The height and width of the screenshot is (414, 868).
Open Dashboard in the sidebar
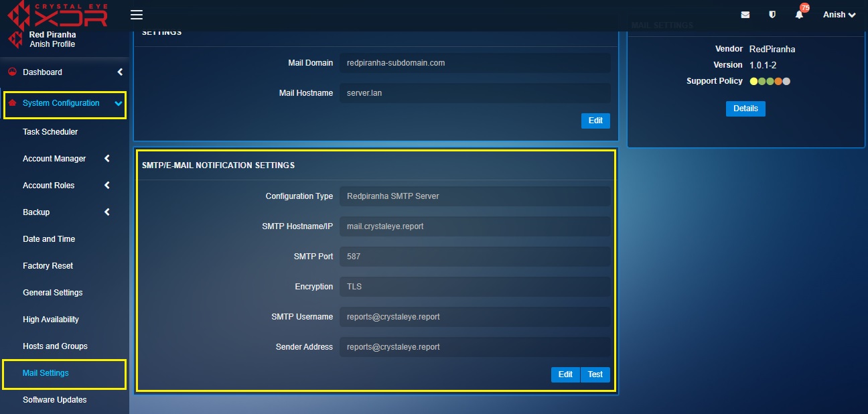pos(42,72)
